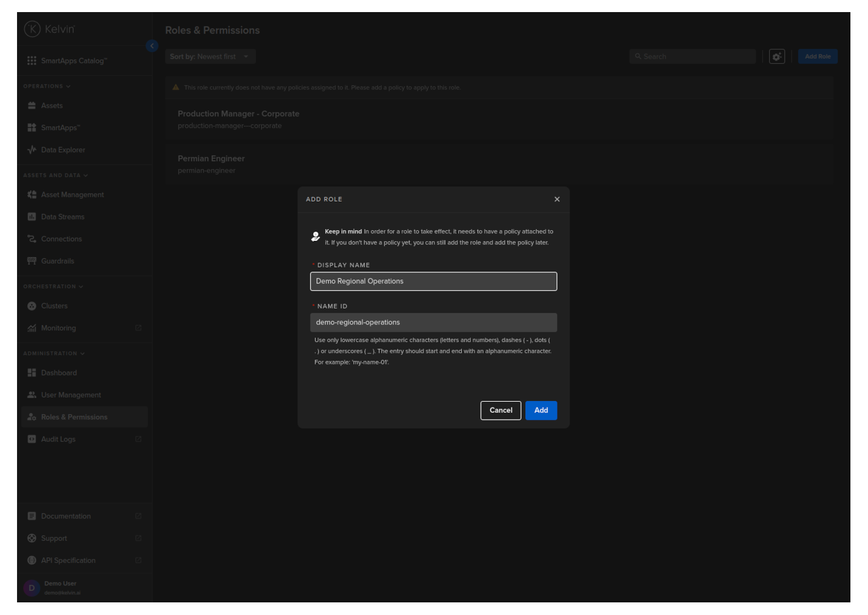Open the Dashboard menu item
Screen dimensions: 868x615
click(59, 373)
